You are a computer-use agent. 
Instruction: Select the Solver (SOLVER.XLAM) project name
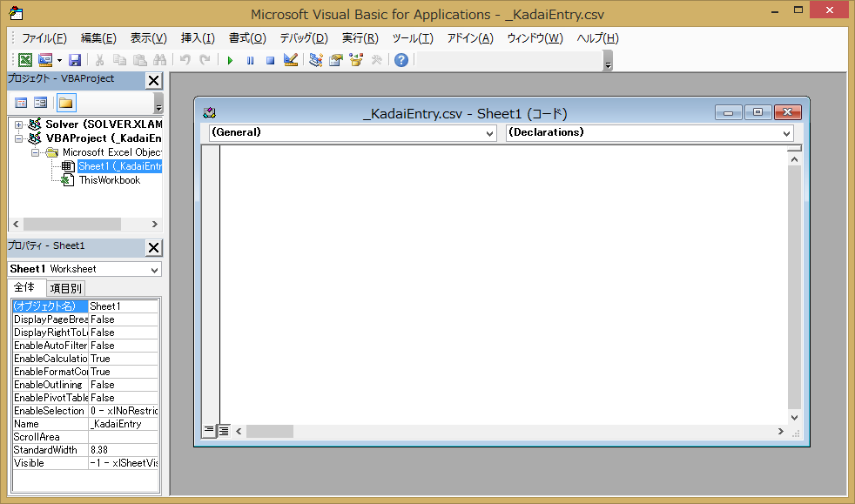coord(104,124)
